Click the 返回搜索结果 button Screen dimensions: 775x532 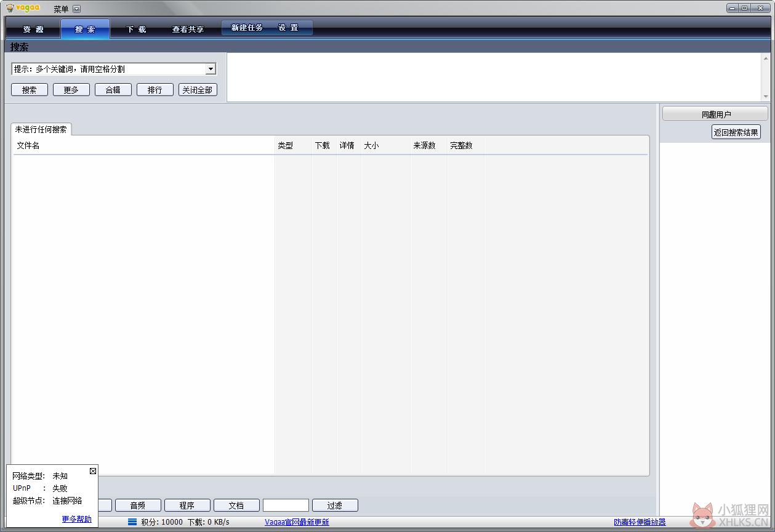[736, 132]
